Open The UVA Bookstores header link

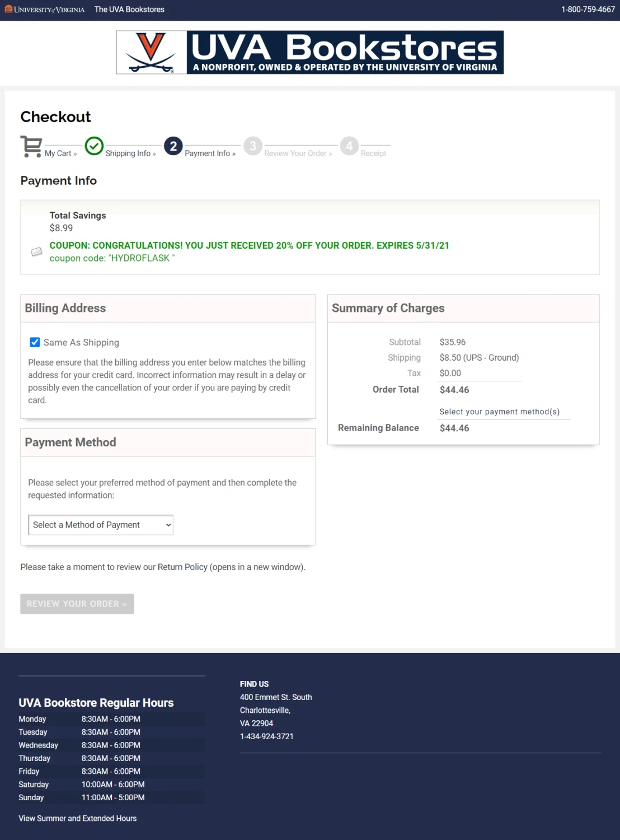129,10
